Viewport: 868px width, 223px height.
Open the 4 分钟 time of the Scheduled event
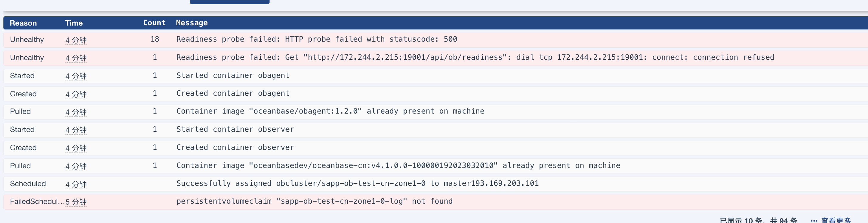tap(76, 184)
